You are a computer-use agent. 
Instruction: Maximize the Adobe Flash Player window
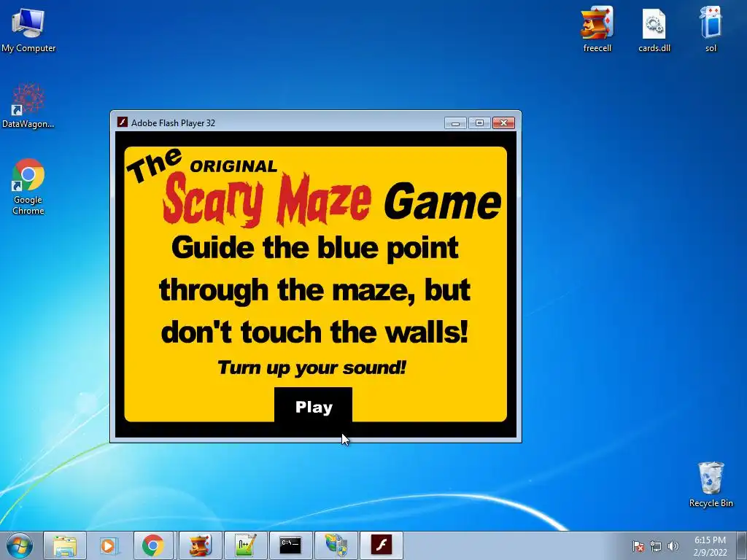click(x=480, y=122)
